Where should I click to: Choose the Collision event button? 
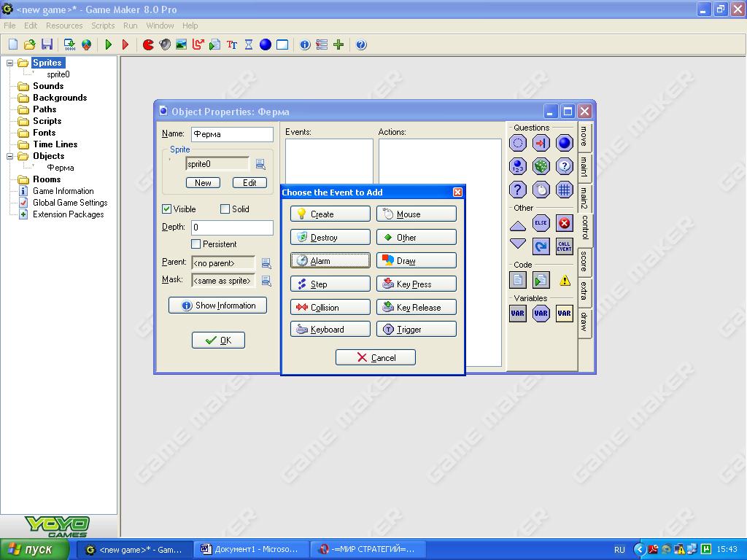(x=330, y=307)
